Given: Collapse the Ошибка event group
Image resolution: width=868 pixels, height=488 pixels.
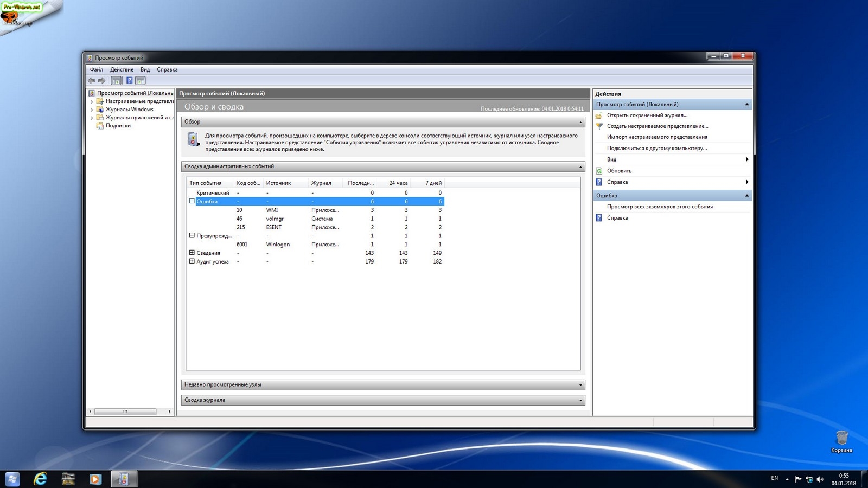Looking at the screenshot, I should coord(192,201).
